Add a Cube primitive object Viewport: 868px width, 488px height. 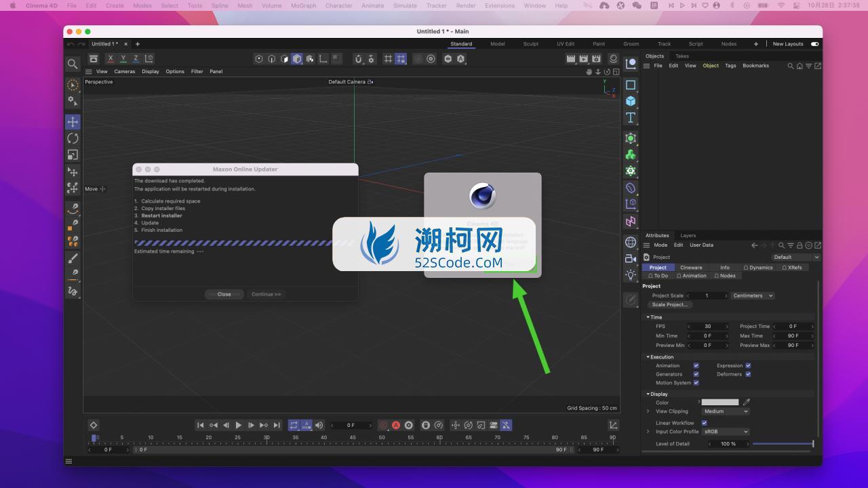click(x=631, y=101)
